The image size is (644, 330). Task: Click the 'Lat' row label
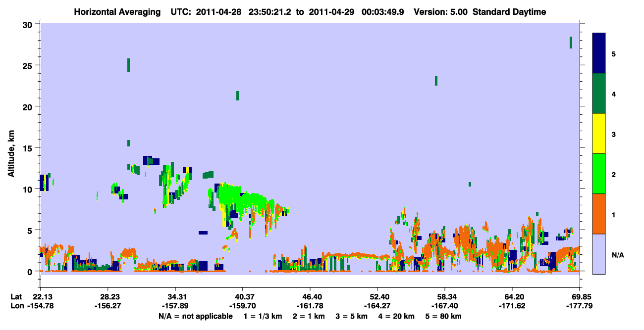pos(16,297)
